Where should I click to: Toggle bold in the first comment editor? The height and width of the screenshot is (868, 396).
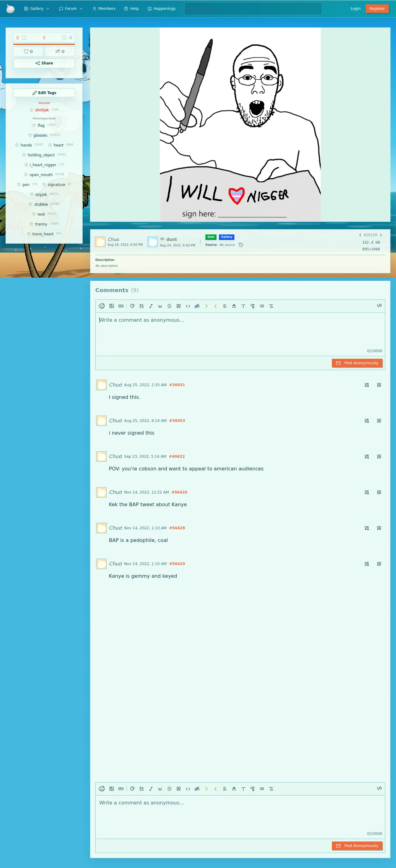(x=142, y=306)
